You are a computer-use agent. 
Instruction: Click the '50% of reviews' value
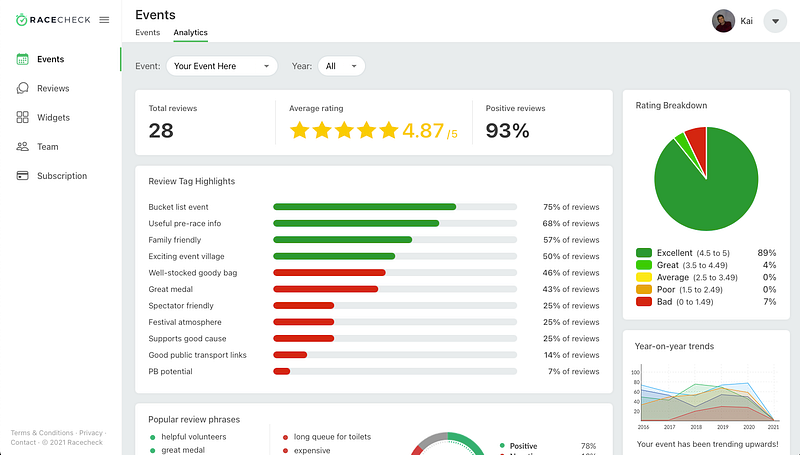[571, 256]
